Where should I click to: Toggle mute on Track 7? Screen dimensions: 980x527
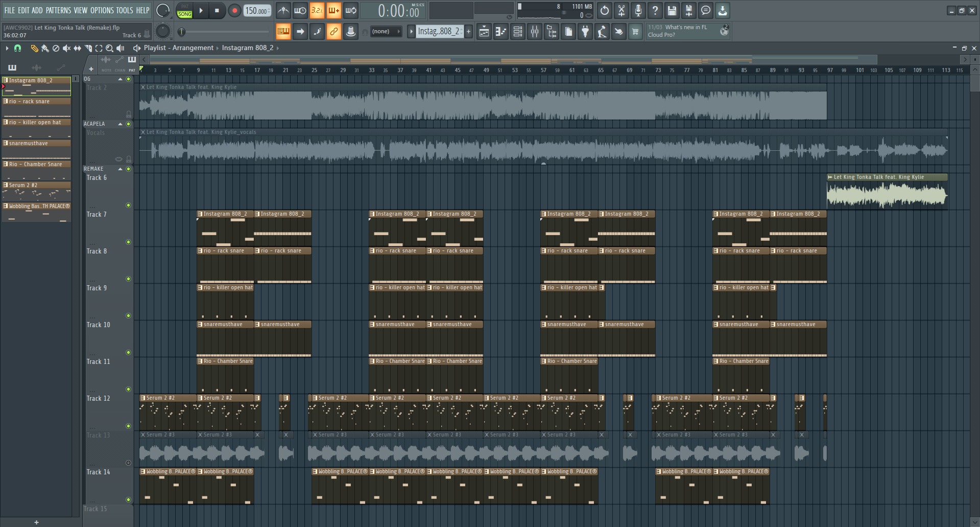coord(129,242)
